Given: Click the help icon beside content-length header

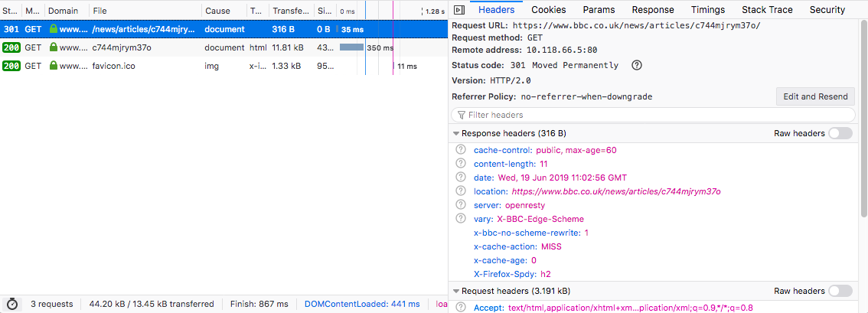Looking at the screenshot, I should coord(460,164).
